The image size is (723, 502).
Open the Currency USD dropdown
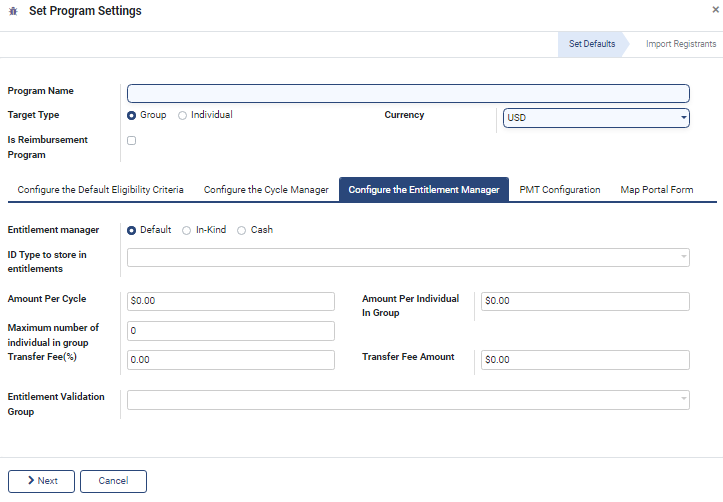[596, 118]
